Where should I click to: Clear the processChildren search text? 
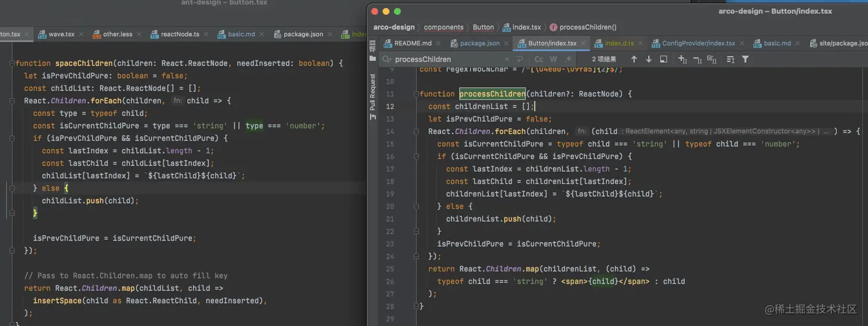pyautogui.click(x=507, y=59)
